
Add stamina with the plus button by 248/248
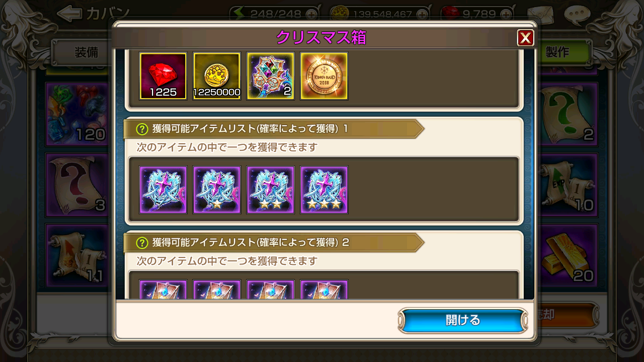tap(312, 14)
